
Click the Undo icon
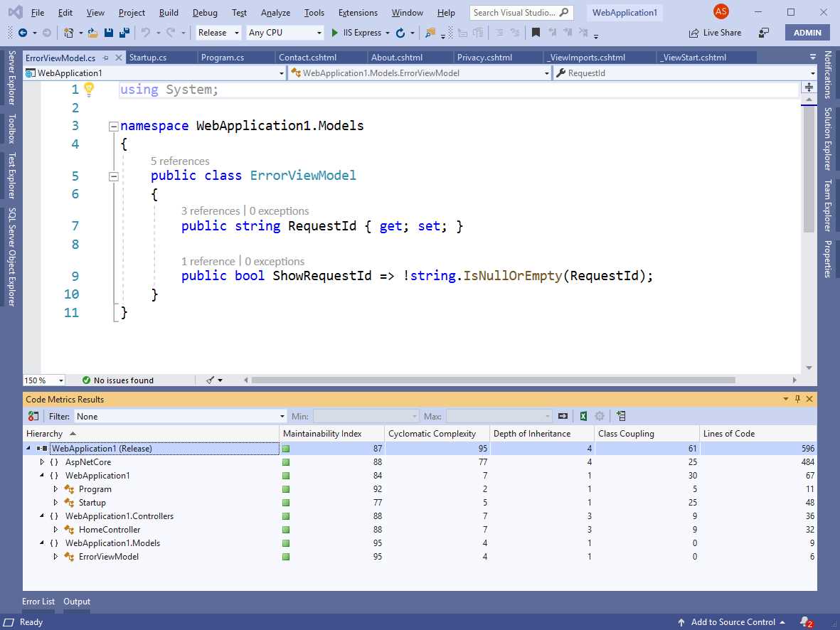pos(147,33)
